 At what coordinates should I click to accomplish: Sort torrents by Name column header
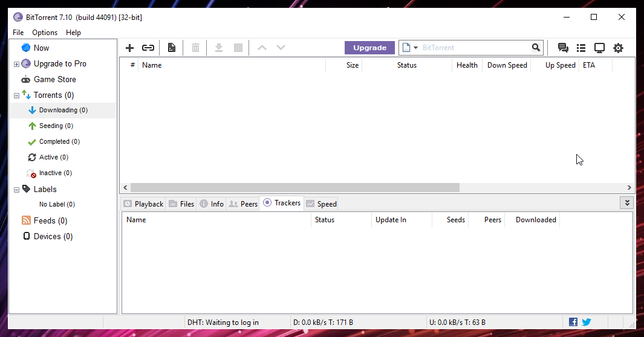coord(232,65)
